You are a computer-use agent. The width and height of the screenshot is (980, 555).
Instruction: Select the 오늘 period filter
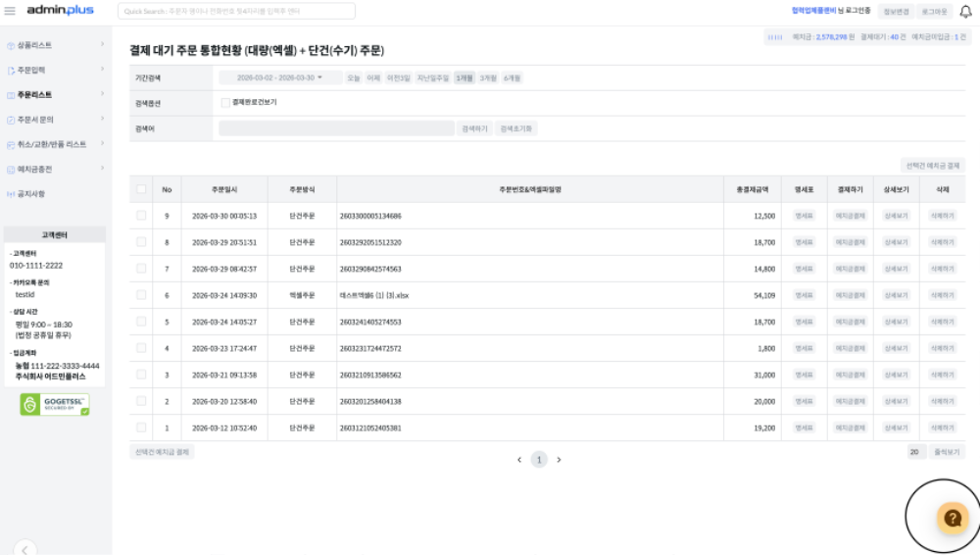pyautogui.click(x=354, y=78)
